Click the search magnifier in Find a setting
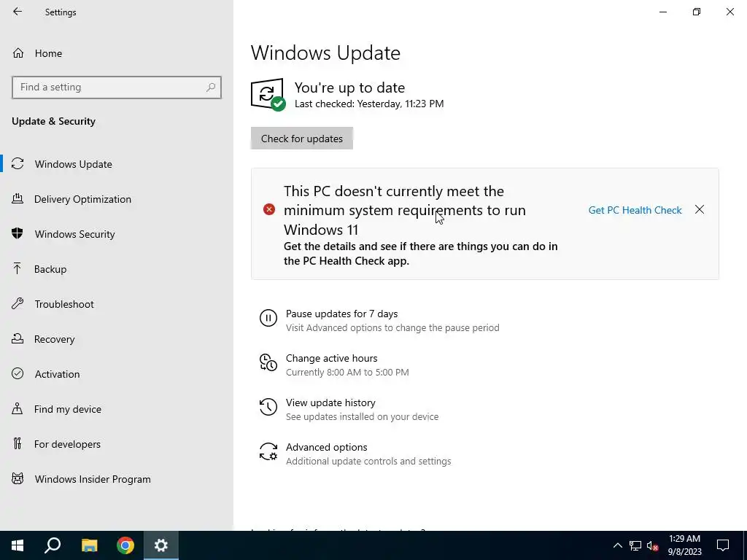Image resolution: width=747 pixels, height=560 pixels. [x=211, y=87]
